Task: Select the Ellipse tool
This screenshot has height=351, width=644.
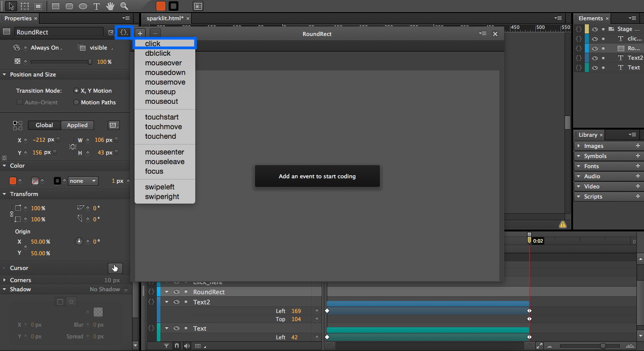Action: click(x=83, y=6)
